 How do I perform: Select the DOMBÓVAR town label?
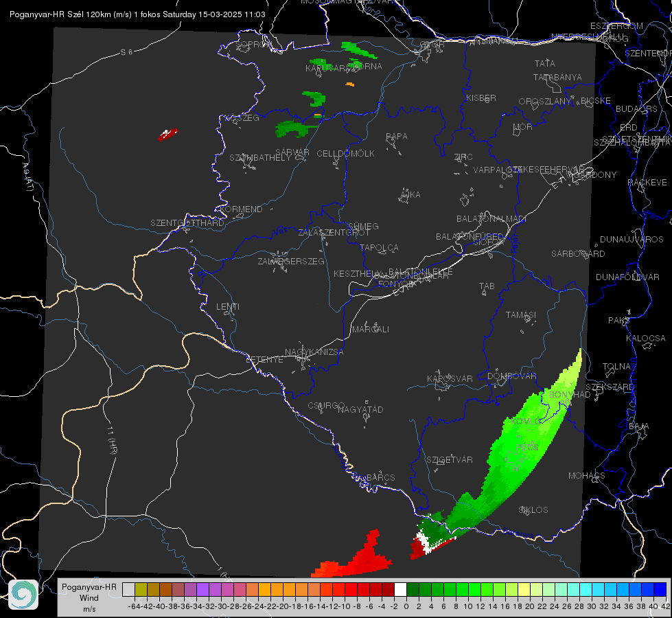tap(511, 376)
